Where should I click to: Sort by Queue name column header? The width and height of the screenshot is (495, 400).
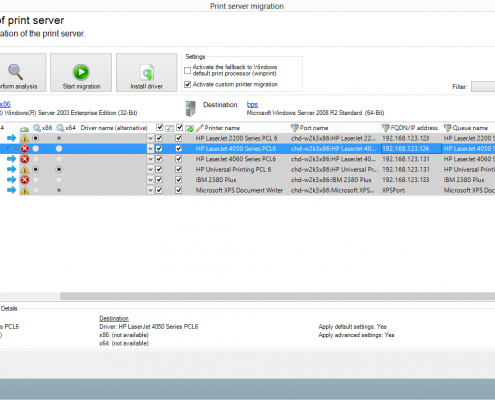click(x=470, y=128)
